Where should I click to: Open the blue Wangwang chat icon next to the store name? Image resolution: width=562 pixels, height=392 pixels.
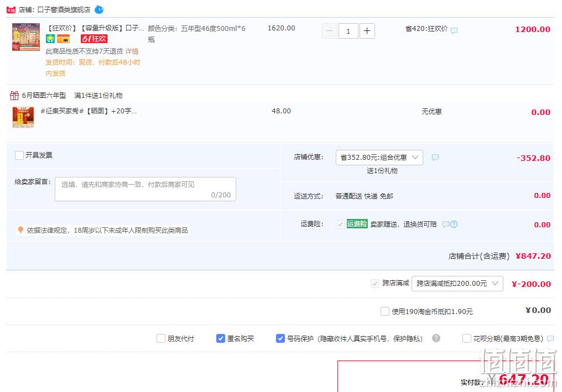(99, 9)
